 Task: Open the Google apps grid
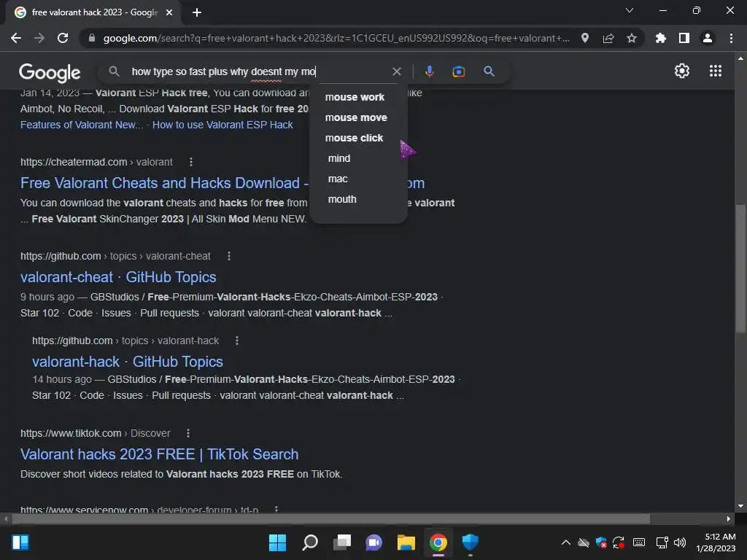(x=716, y=71)
